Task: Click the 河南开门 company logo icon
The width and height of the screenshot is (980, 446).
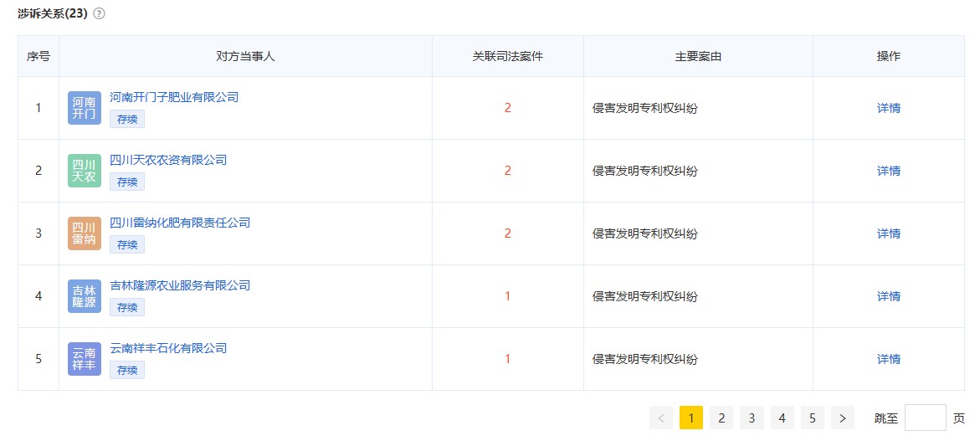Action: click(x=84, y=108)
